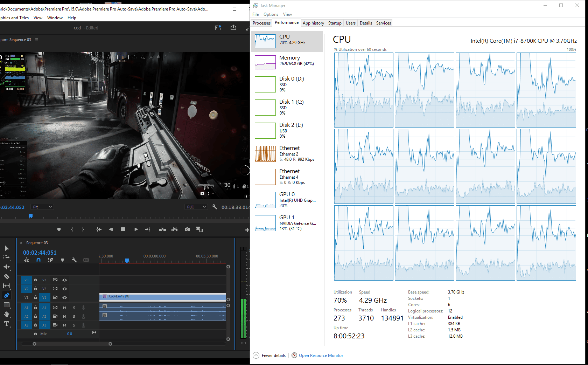588x365 pixels.
Task: Open the Sequence 03 panel menu
Action: pyautogui.click(x=53, y=242)
